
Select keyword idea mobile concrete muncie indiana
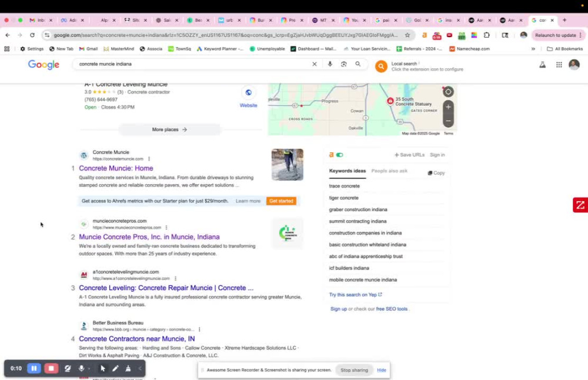(363, 280)
